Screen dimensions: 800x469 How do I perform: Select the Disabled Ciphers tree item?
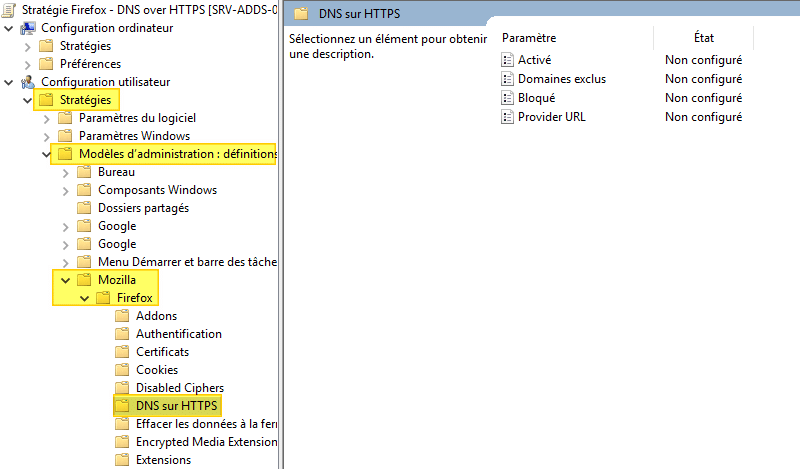coord(180,388)
